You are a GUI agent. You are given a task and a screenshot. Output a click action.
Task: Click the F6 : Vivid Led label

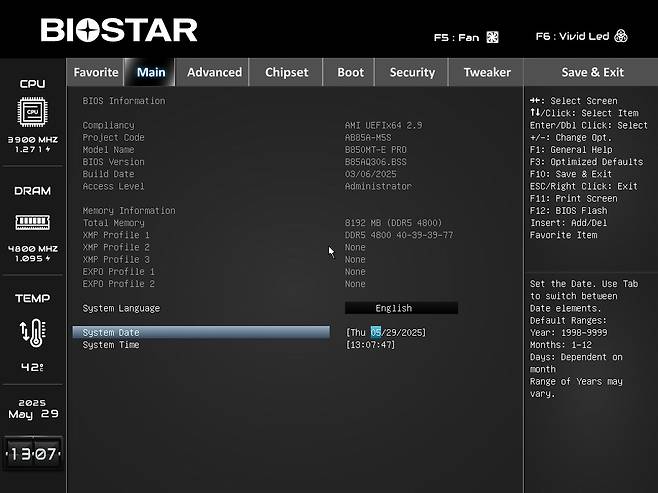click(572, 37)
